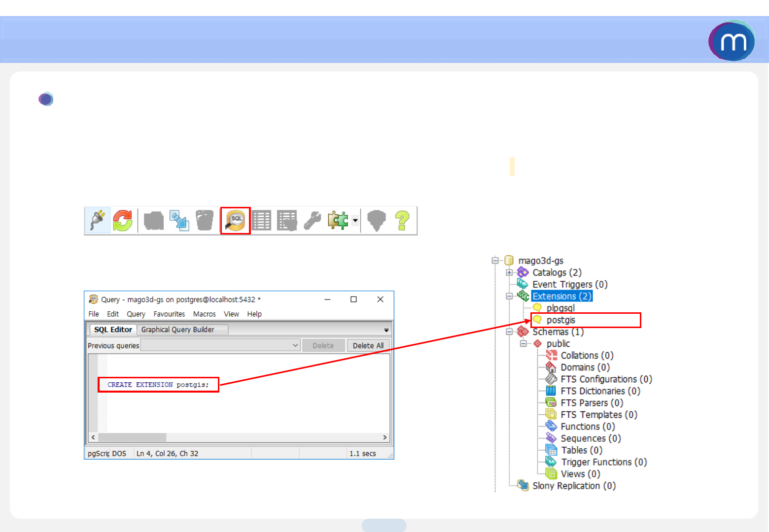Screen dimensions: 769x532
Task: Click the horizontal scrollbar thumb in editor
Action: point(132,437)
